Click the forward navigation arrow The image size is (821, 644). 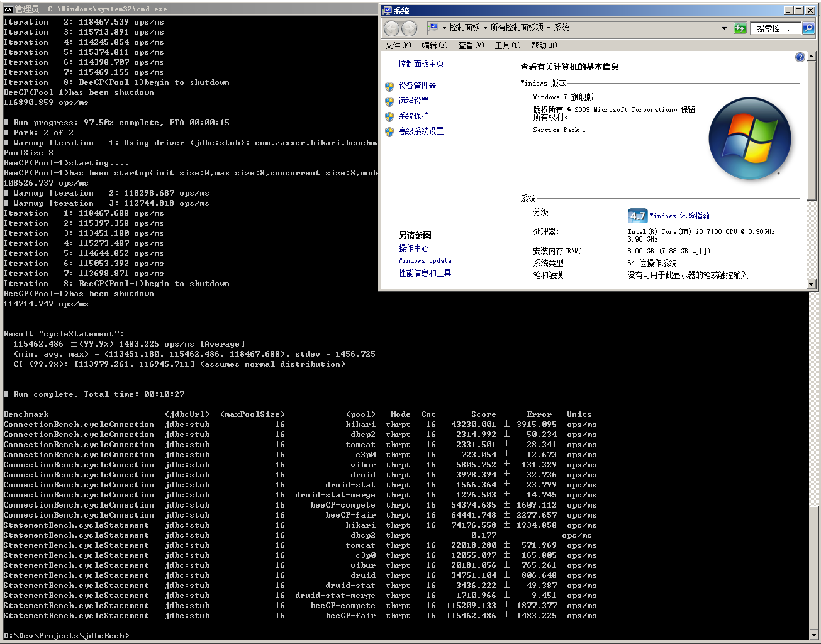[410, 28]
